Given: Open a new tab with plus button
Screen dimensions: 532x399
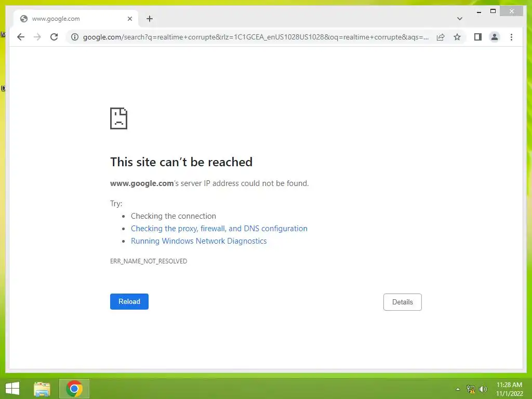Looking at the screenshot, I should tap(150, 19).
